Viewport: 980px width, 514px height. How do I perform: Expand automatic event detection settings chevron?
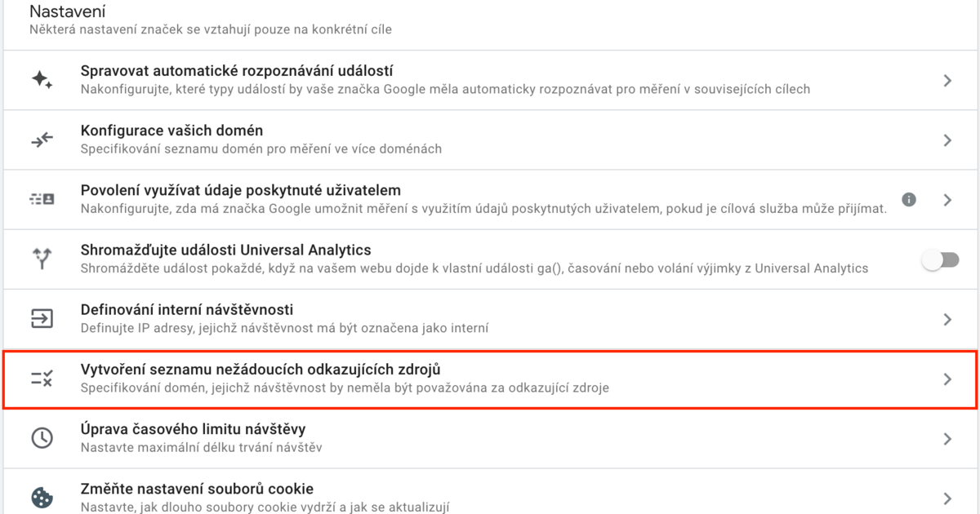click(x=947, y=80)
